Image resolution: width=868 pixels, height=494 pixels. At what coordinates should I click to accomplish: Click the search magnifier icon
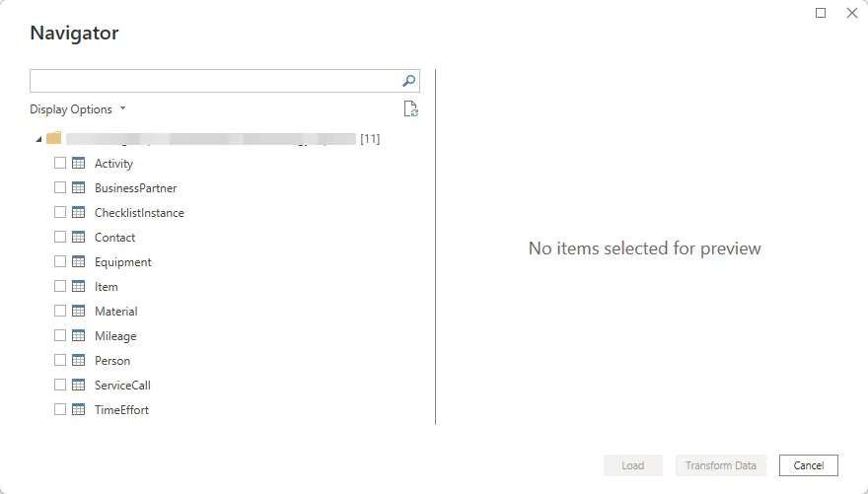pos(408,81)
